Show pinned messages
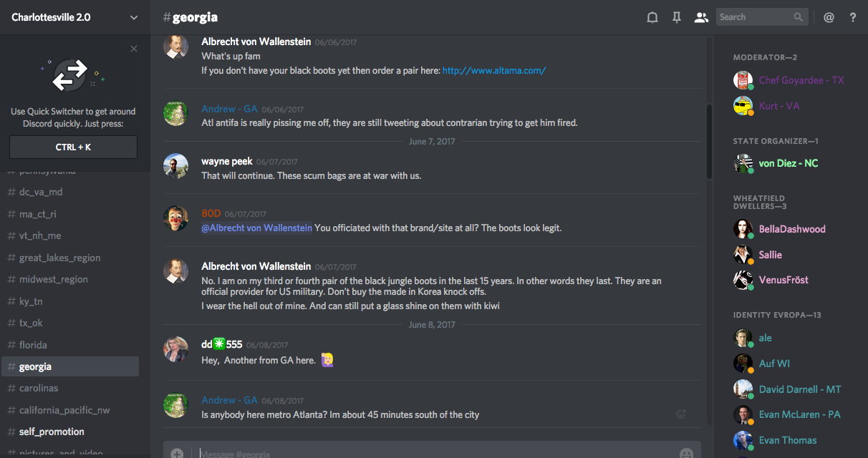Image resolution: width=868 pixels, height=458 pixels. pos(676,17)
